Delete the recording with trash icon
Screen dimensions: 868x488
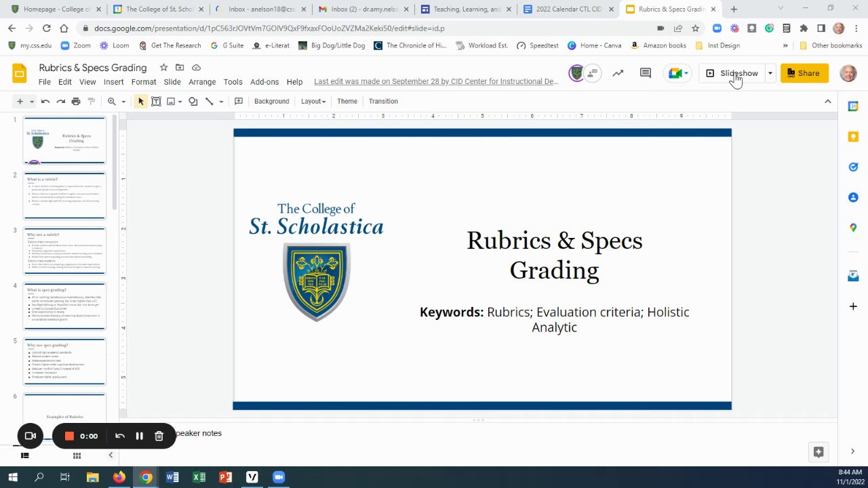[159, 436]
